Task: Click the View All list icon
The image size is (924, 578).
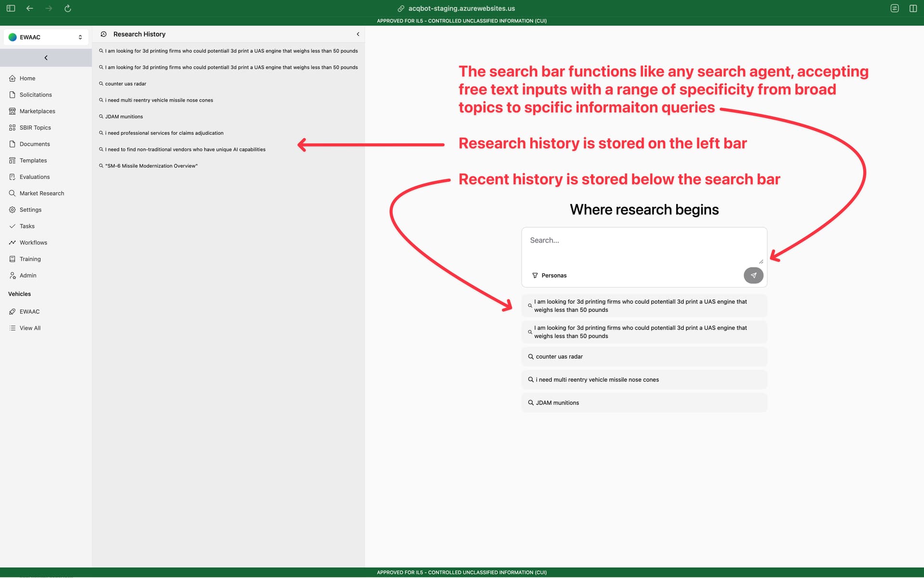Action: (13, 328)
